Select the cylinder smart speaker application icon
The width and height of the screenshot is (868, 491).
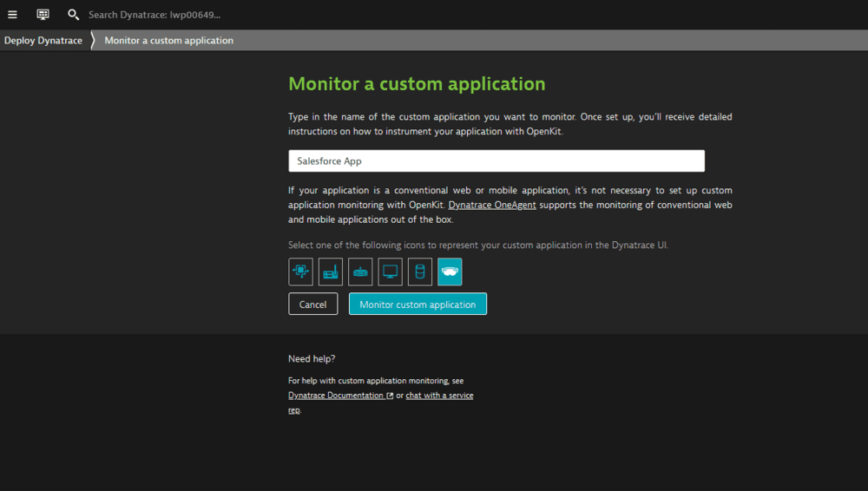click(420, 272)
